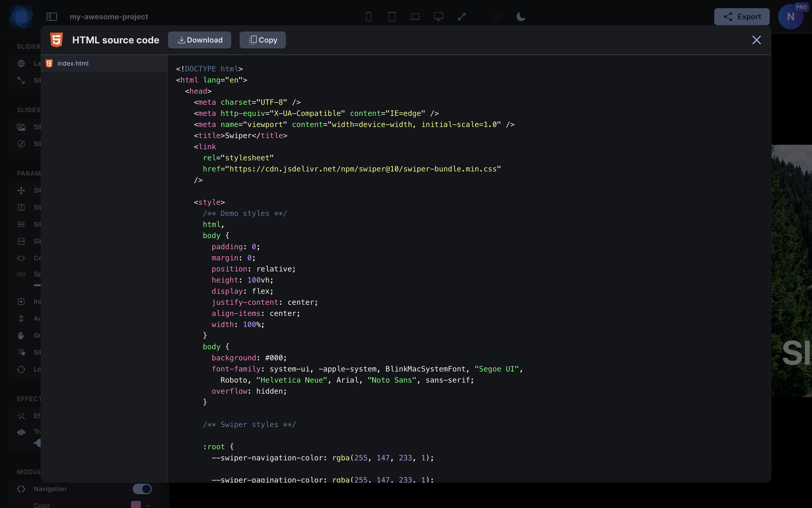This screenshot has width=812, height=508.
Task: Click the sparkle effect icon under Effect
Action: [x=21, y=416]
